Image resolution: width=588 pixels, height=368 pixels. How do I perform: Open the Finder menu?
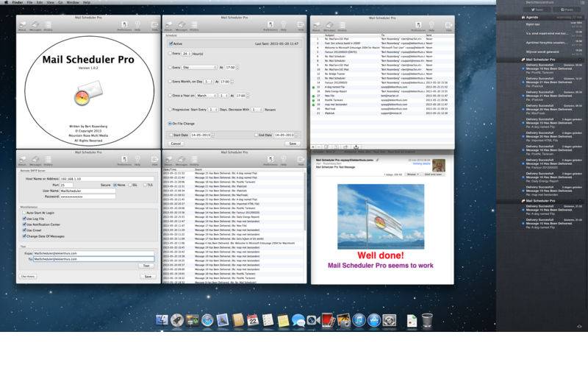click(18, 2)
